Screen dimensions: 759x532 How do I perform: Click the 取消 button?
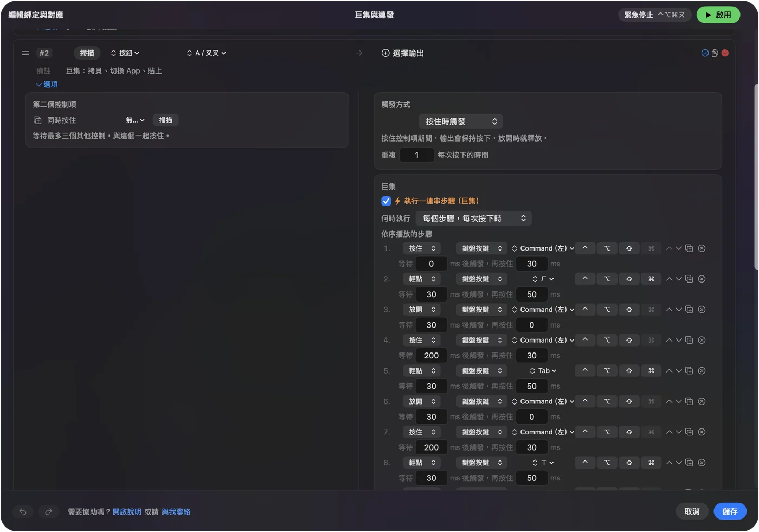(692, 511)
